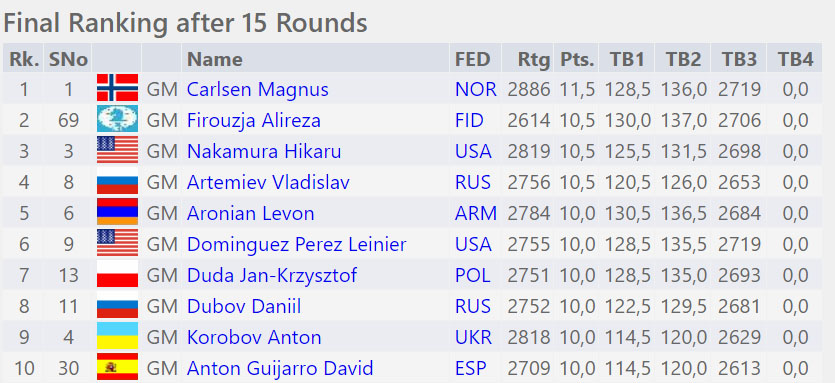Image resolution: width=835 pixels, height=383 pixels.
Task: Select the NOR federation link
Action: 476,89
